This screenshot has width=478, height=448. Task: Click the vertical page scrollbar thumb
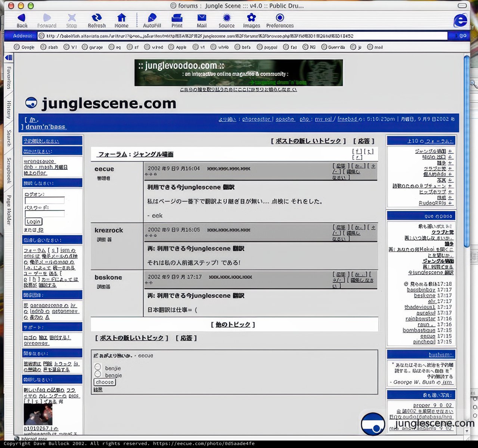coord(467,151)
